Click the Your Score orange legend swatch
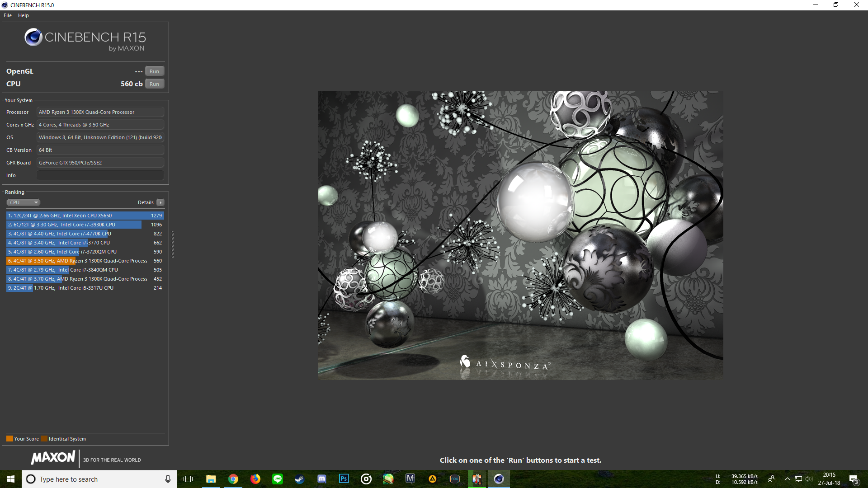 tap(9, 439)
